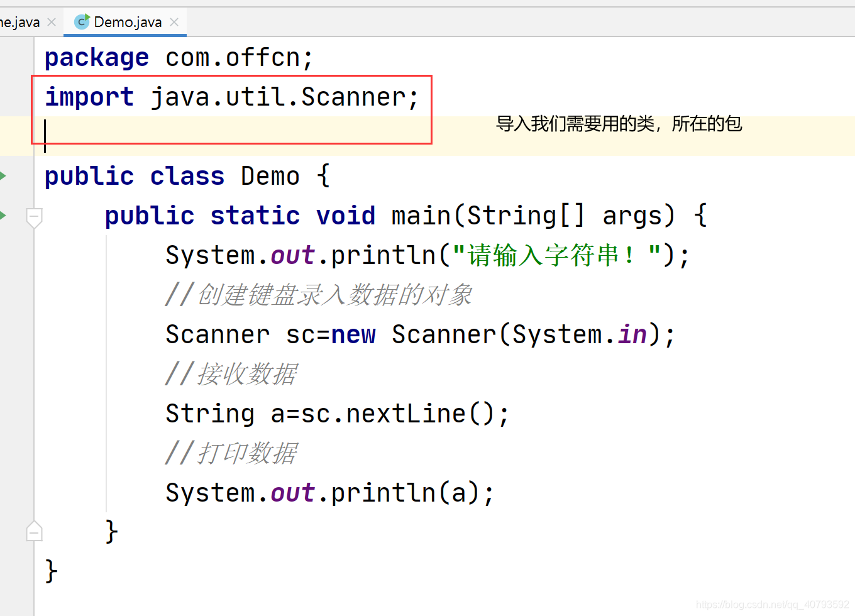Click the 'package' keyword
Image resolution: width=855 pixels, height=616 pixels.
tap(97, 58)
